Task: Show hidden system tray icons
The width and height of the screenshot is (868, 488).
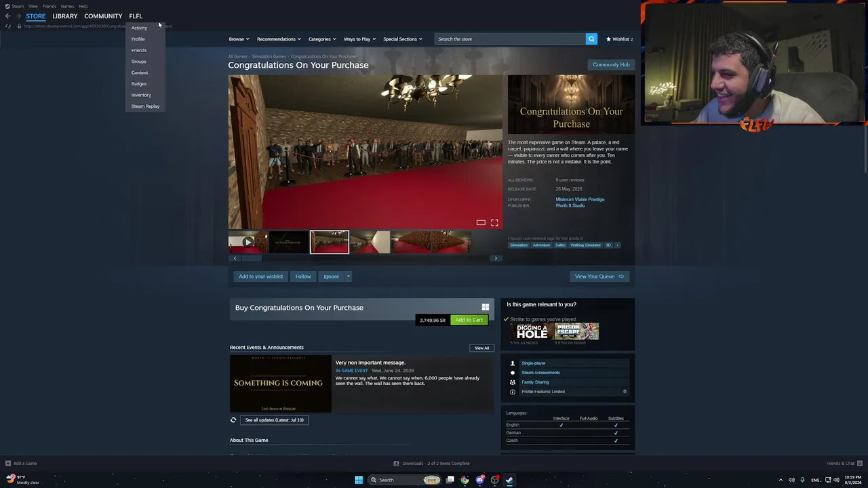Action: tap(781, 480)
